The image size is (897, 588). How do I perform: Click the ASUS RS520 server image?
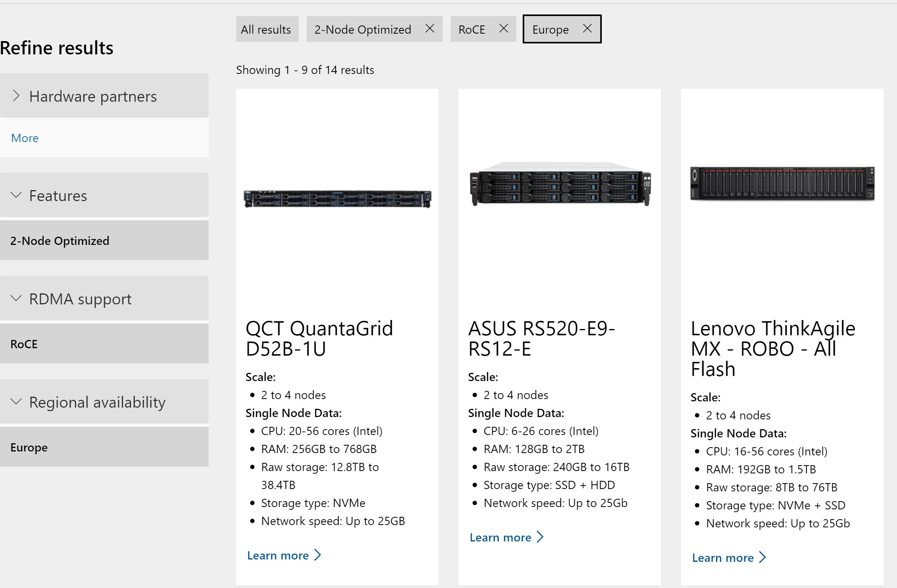point(560,183)
